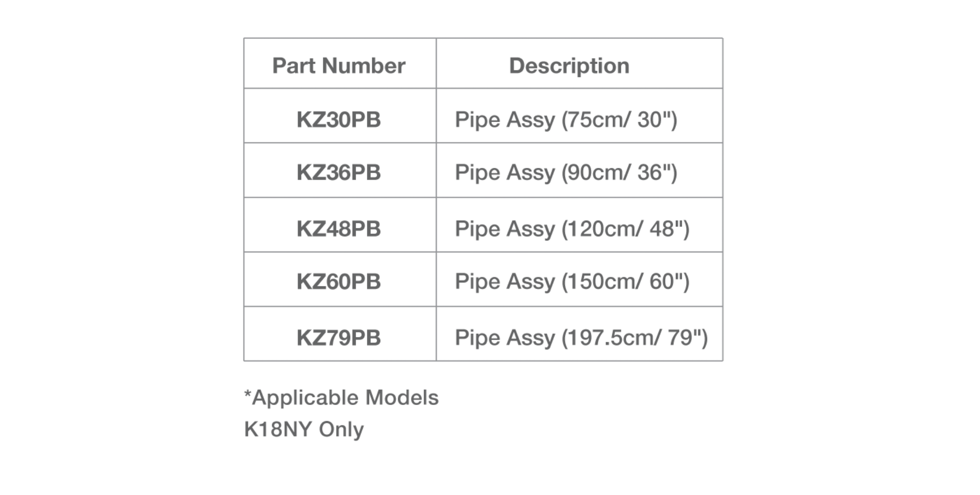The image size is (980, 495).
Task: Click the *Applicable Models note text
Action: (341, 398)
